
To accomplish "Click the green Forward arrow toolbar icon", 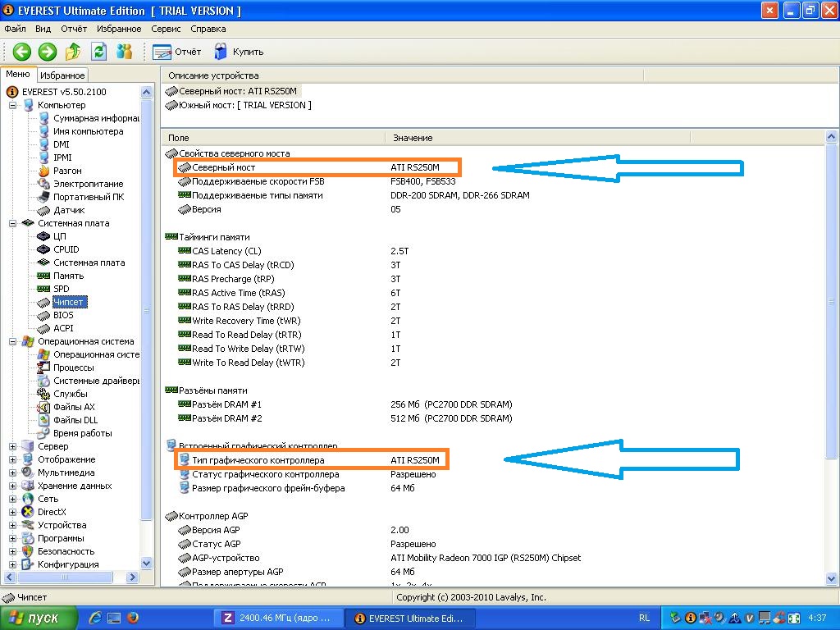I will point(47,52).
